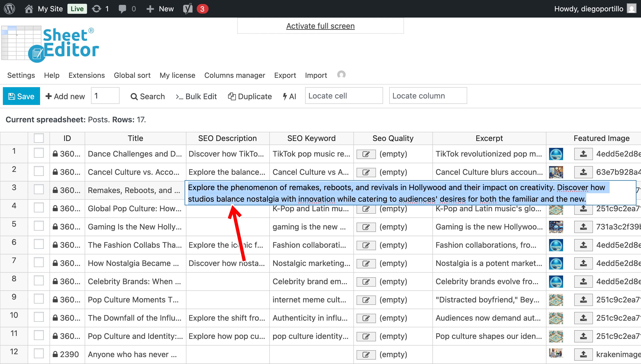Open the Export menu
641x364 pixels.
(x=285, y=75)
